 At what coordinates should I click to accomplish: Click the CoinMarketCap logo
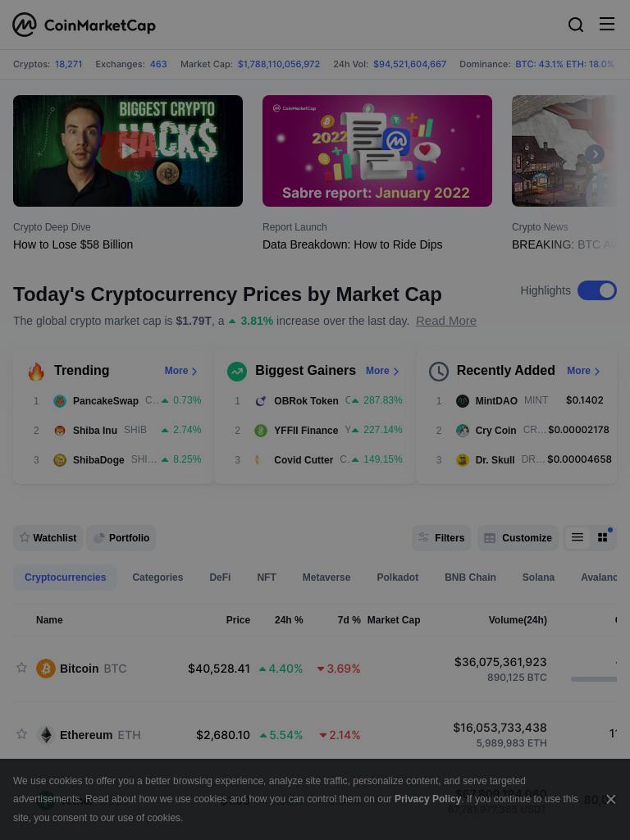click(x=84, y=25)
